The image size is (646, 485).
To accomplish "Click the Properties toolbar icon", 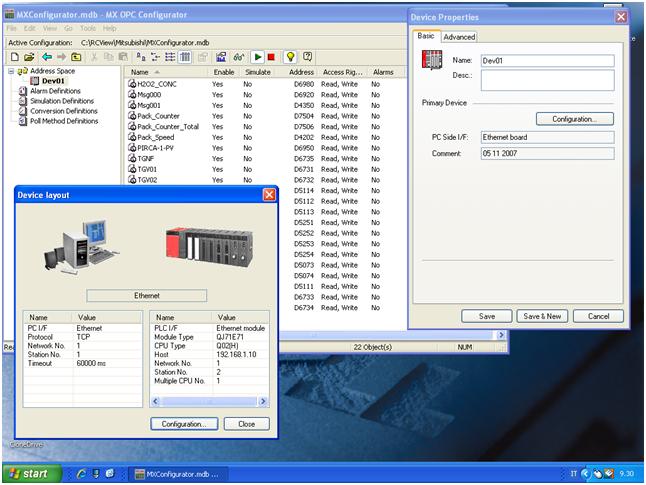I will pyautogui.click(x=203, y=57).
